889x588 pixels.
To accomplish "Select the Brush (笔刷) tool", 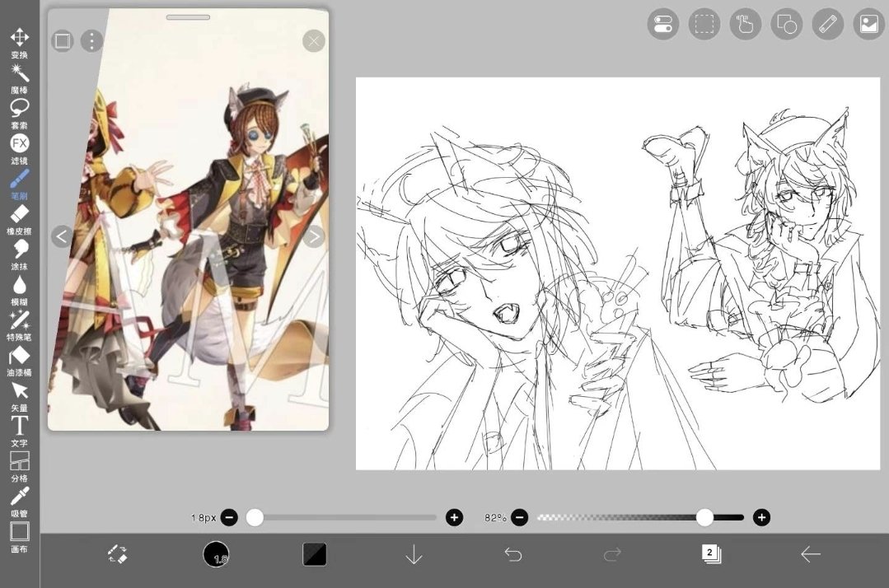I will pos(19,184).
